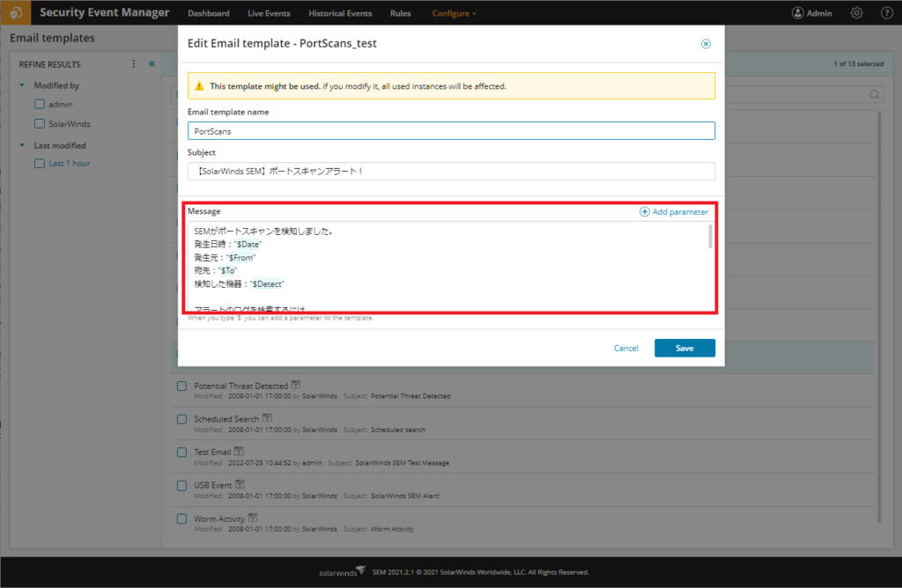Click the Cancel link
Screen dimensions: 902x588
(626, 349)
